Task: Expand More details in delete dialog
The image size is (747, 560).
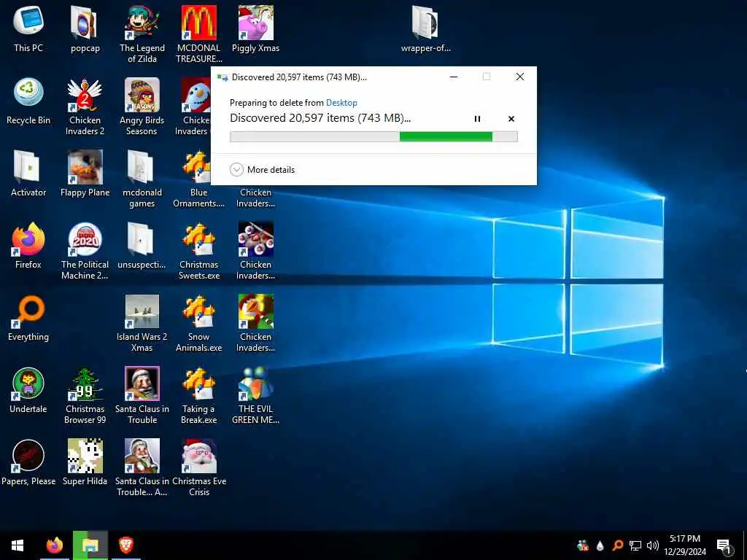Action: [x=262, y=169]
